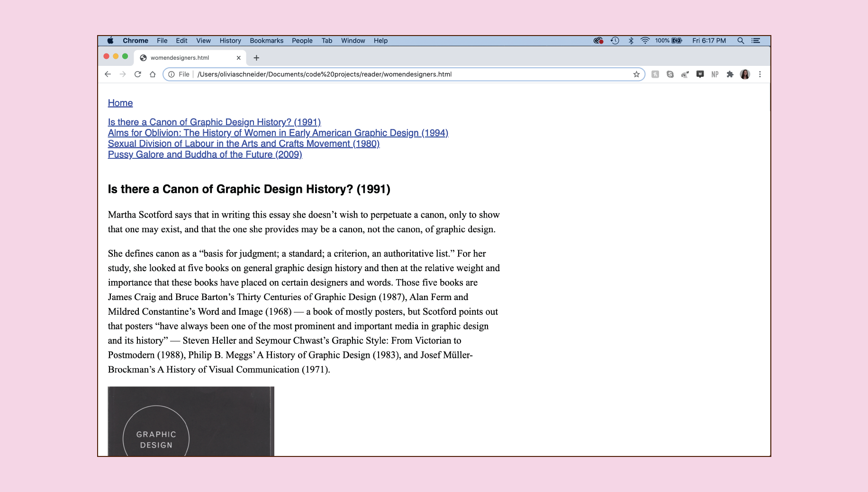Follow the Home link
This screenshot has width=868, height=492.
coord(120,103)
